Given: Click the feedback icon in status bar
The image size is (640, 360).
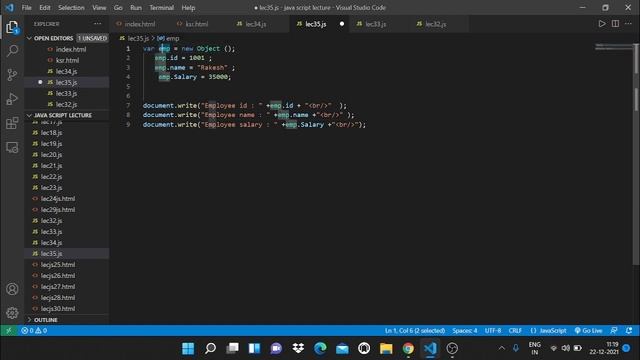Looking at the screenshot, I should pos(614,331).
